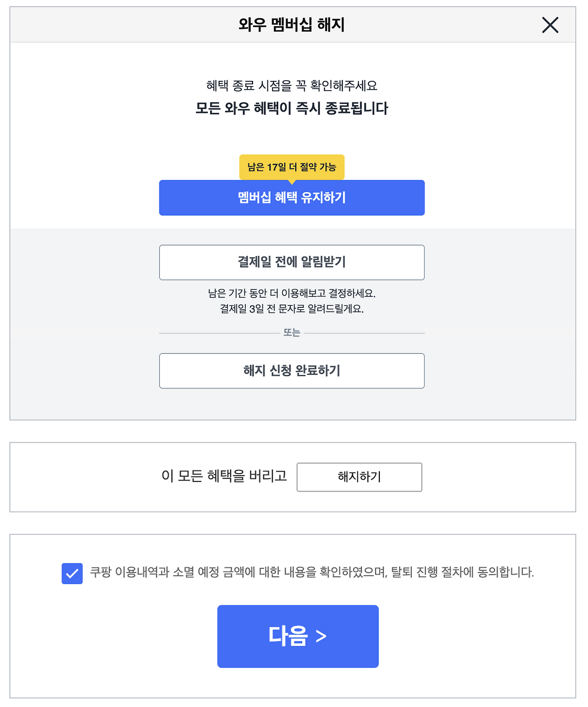Click the yellow 남은 17일 더 절약 가능 badge

292,167
